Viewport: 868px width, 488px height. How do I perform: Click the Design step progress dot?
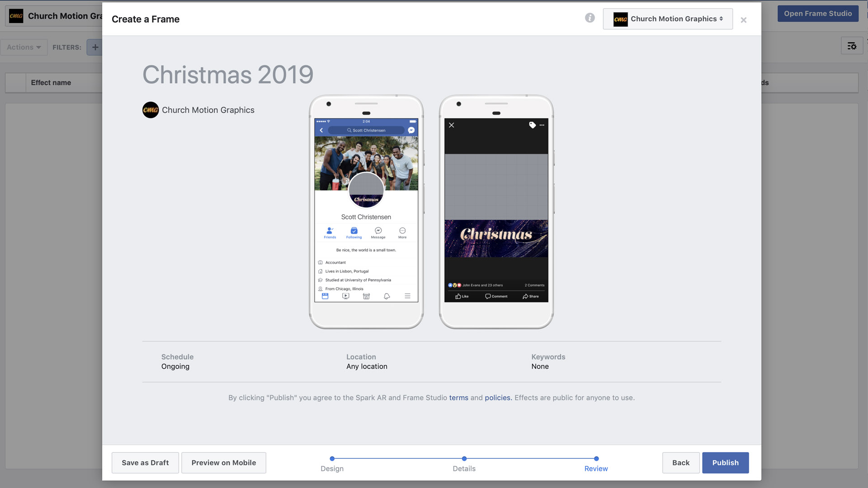[332, 459]
